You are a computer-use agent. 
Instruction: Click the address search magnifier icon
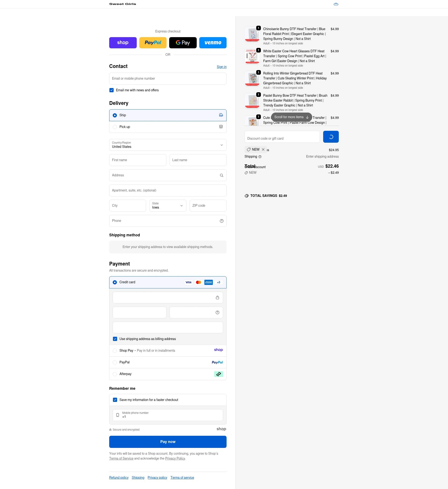coord(221,175)
